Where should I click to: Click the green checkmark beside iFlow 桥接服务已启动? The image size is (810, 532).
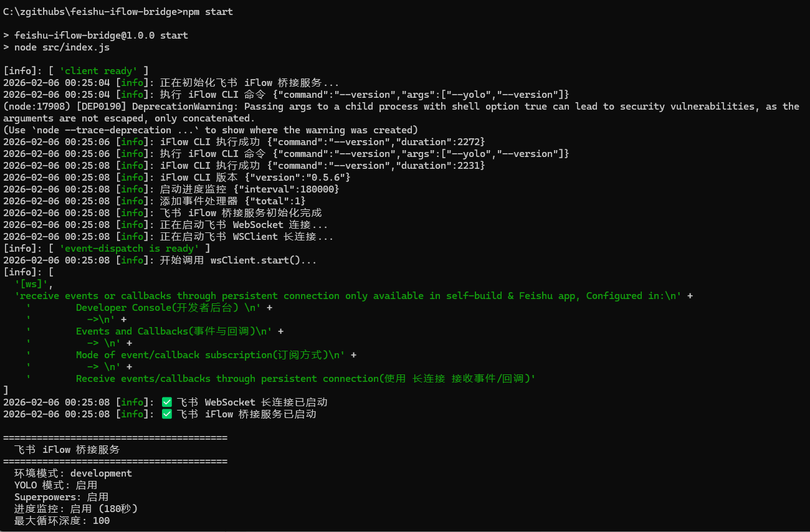pyautogui.click(x=166, y=414)
